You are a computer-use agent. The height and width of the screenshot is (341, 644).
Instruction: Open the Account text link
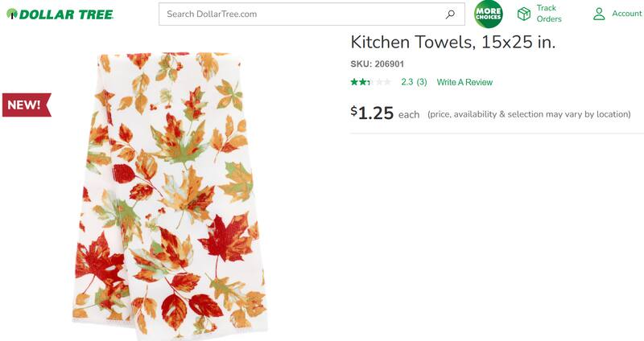(626, 14)
